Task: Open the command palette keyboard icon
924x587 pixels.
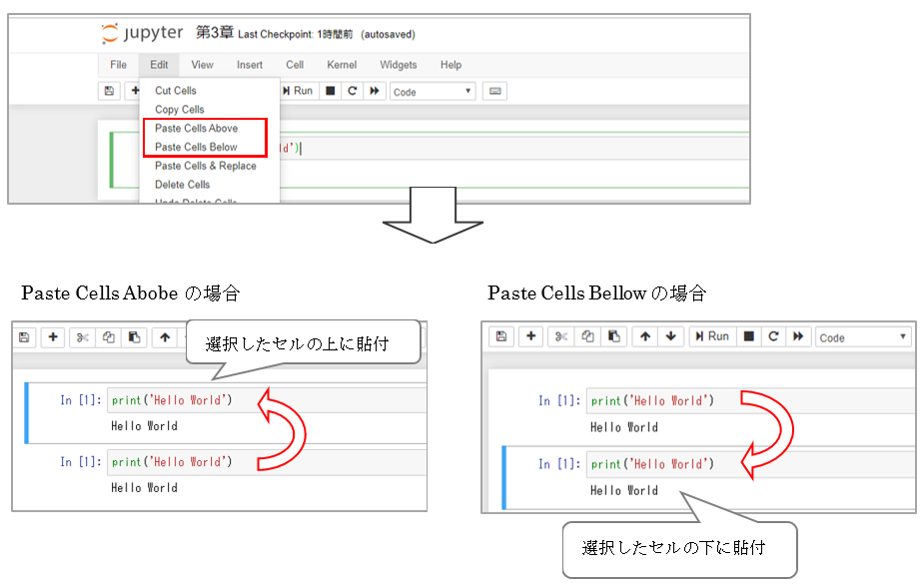Action: point(494,91)
